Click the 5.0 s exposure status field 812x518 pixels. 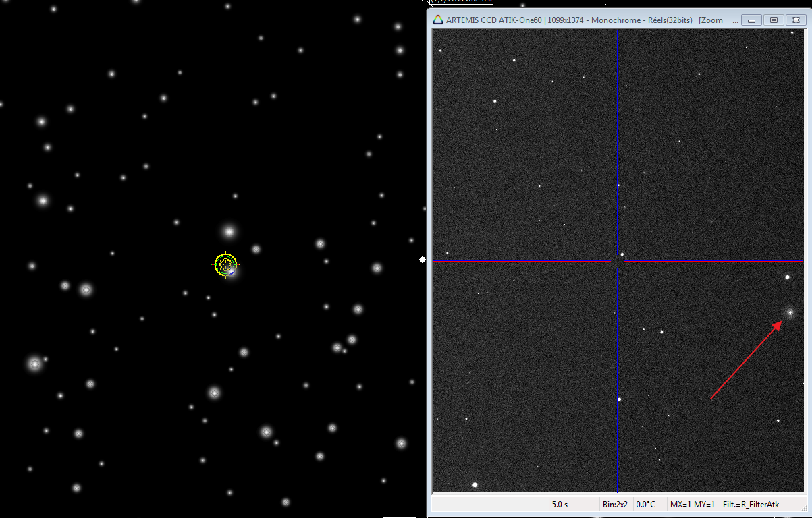coord(560,504)
